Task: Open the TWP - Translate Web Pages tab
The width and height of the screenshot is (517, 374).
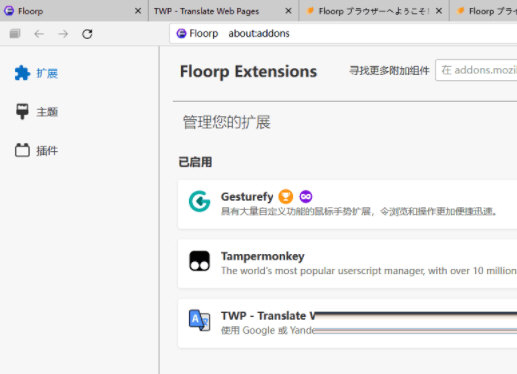Action: 223,11
